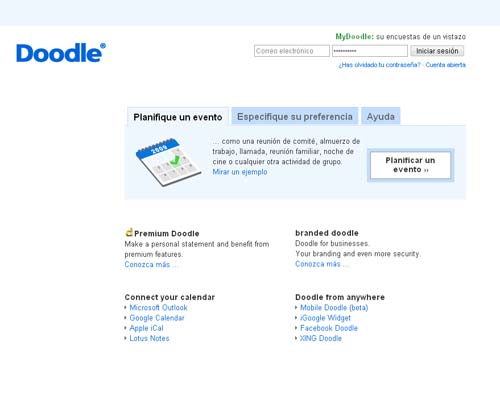Open the Facebook Doodle link

pyautogui.click(x=329, y=328)
